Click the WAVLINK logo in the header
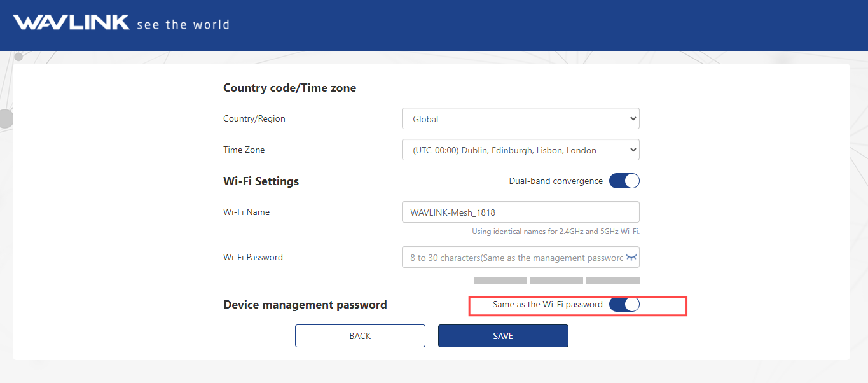Screen dimensions: 868x383 pyautogui.click(x=71, y=23)
